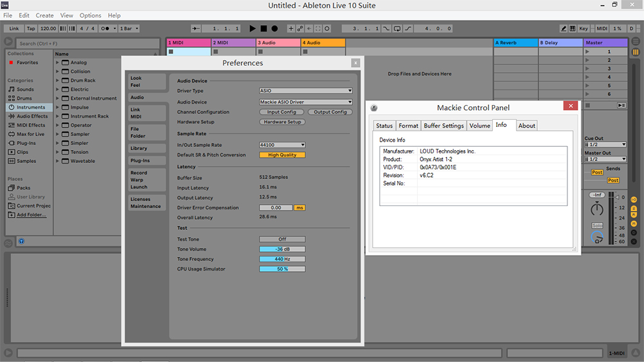Expand the Drum Rack folder
644x362 pixels.
point(57,81)
